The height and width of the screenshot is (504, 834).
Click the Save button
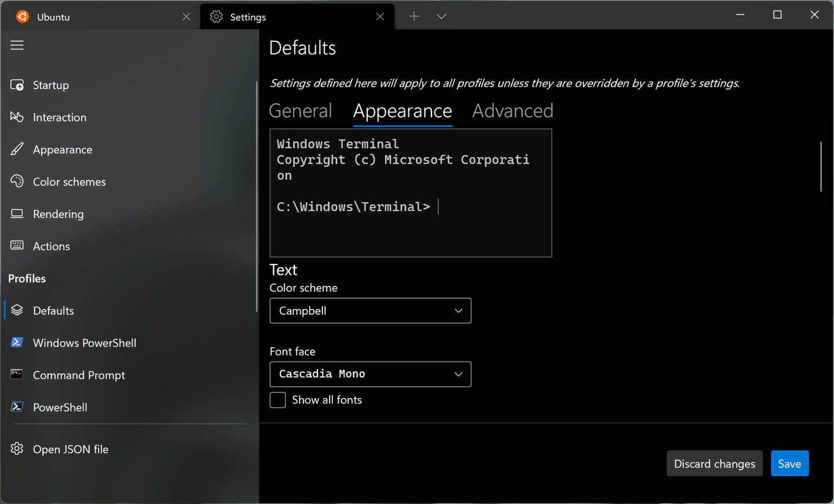tap(789, 463)
